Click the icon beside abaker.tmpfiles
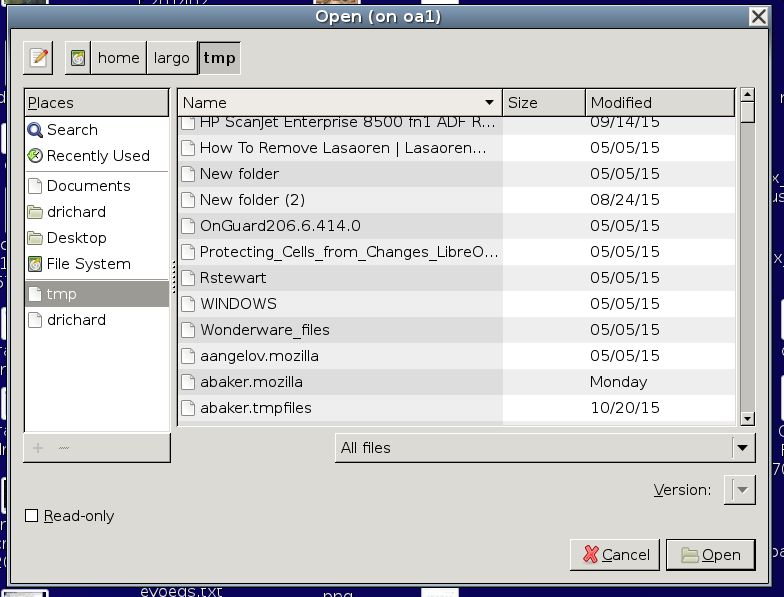784x597 pixels. click(188, 408)
